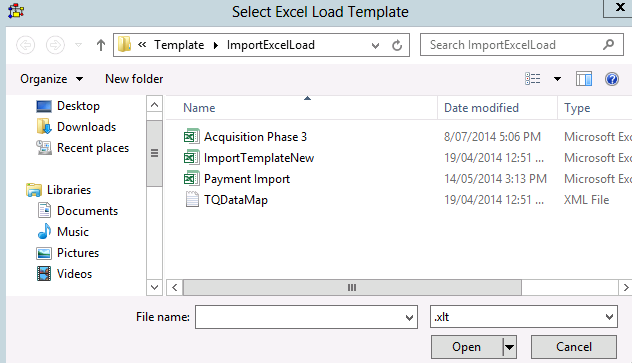This screenshot has width=632, height=363.
Task: Open Music library
Action: (73, 232)
